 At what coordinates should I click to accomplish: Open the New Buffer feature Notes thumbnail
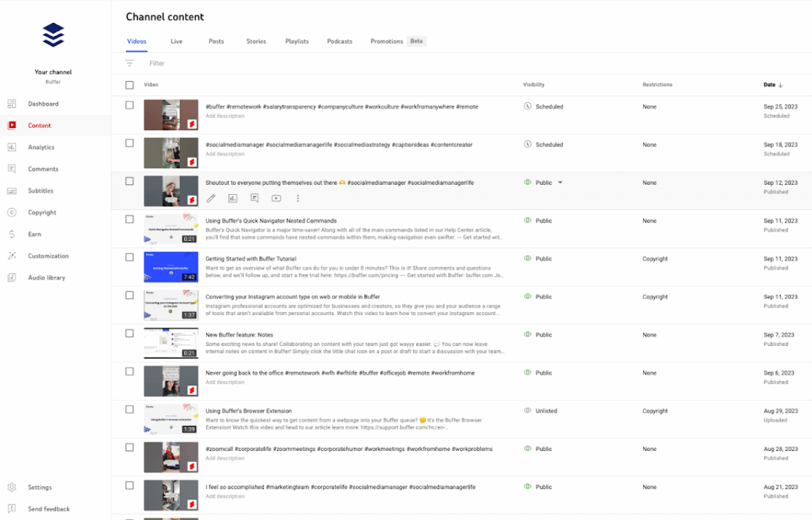click(x=171, y=343)
